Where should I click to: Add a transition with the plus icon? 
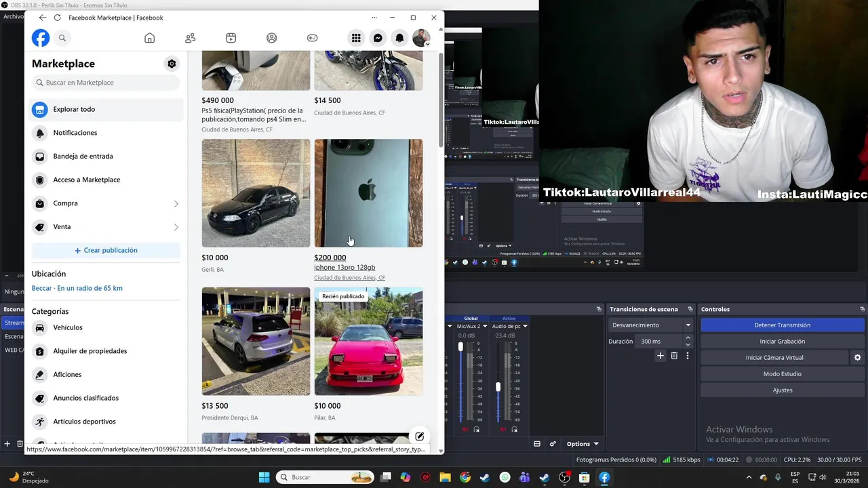(660, 356)
